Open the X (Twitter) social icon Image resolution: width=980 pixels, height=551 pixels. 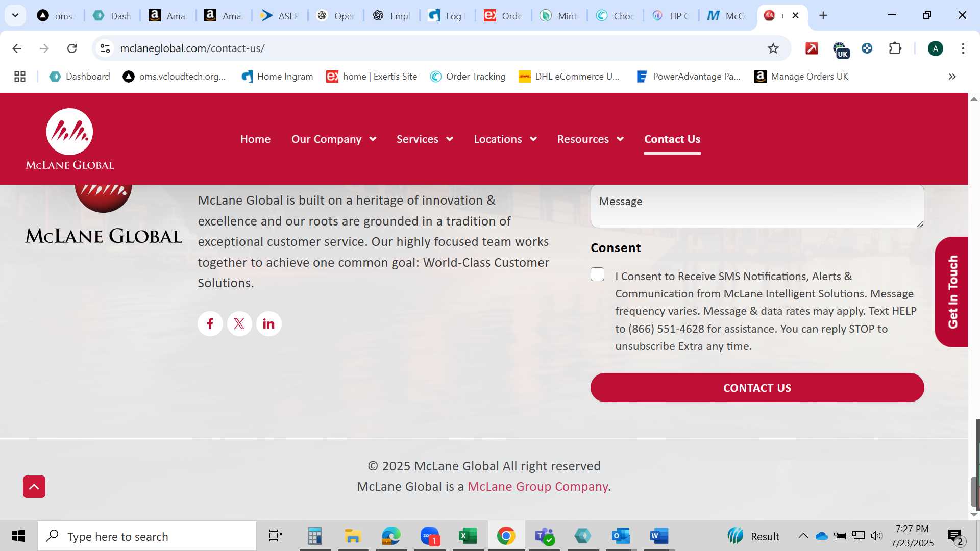pyautogui.click(x=239, y=323)
